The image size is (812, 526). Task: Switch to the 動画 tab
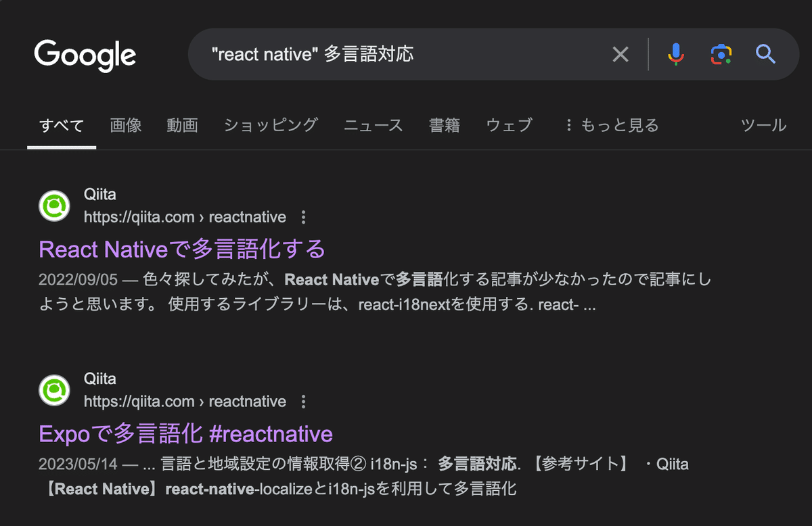[182, 125]
